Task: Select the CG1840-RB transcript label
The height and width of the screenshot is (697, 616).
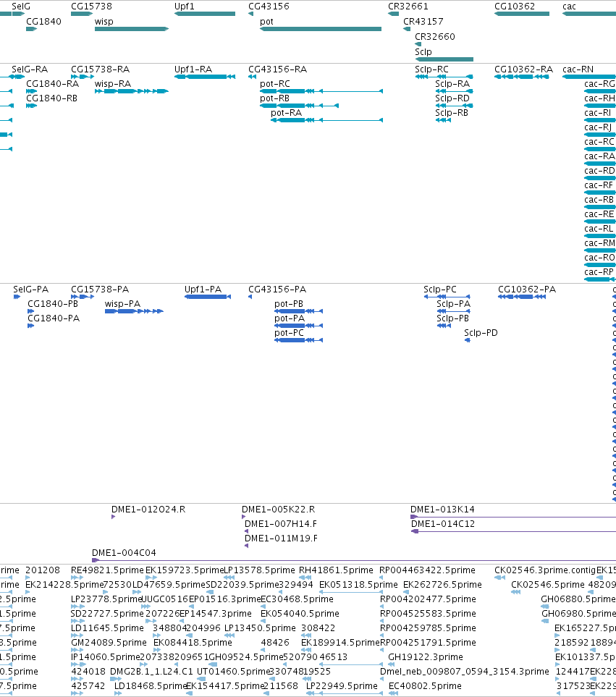Action: 52,98
